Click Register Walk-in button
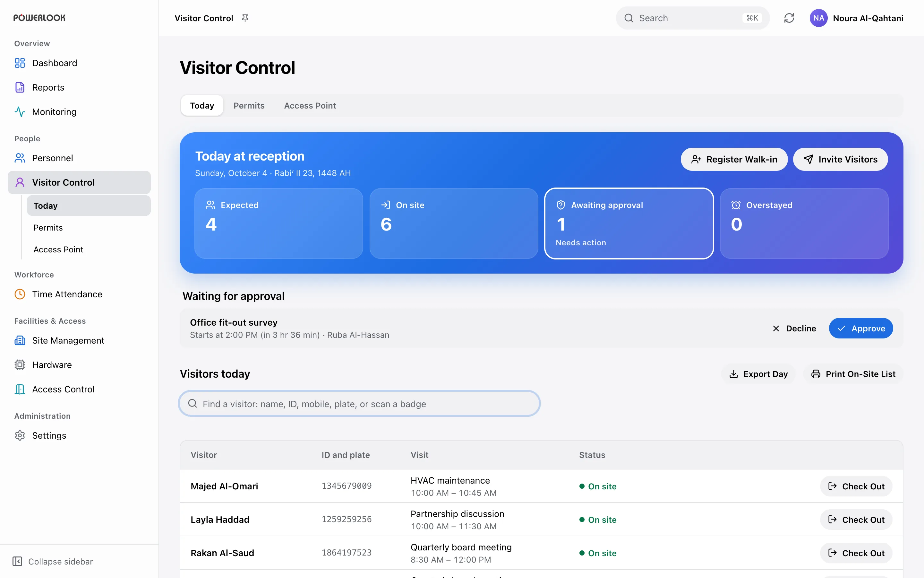 [x=734, y=159]
